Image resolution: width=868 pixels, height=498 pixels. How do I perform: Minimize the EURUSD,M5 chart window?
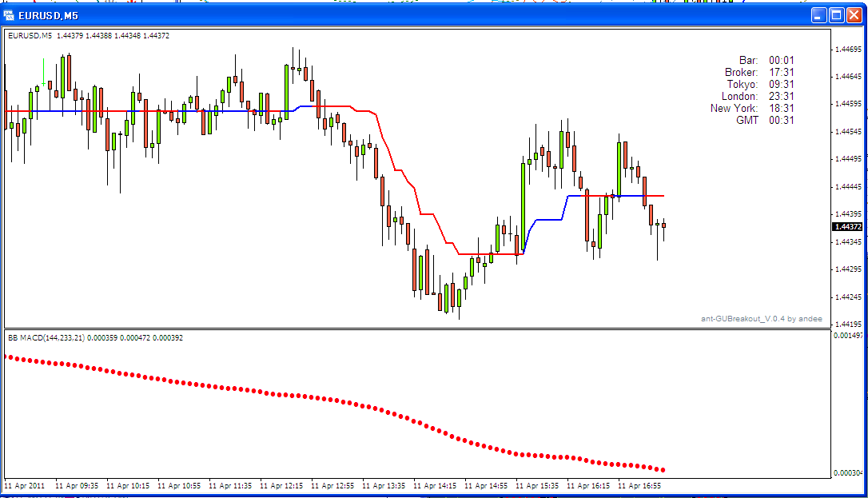click(x=819, y=15)
